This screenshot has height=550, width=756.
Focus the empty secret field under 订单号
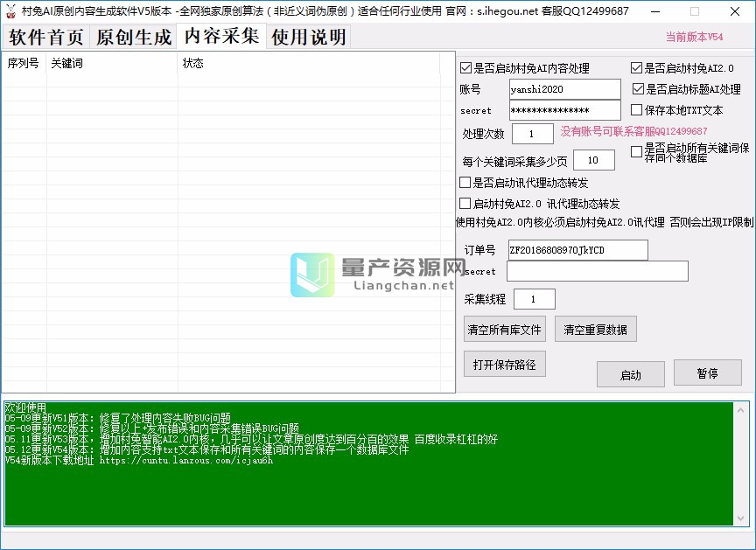[597, 271]
